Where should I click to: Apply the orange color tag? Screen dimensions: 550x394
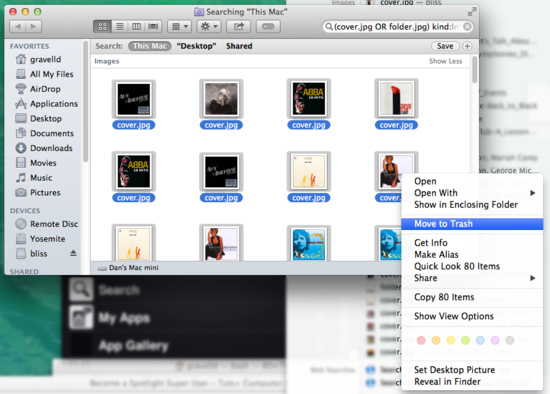436,340
